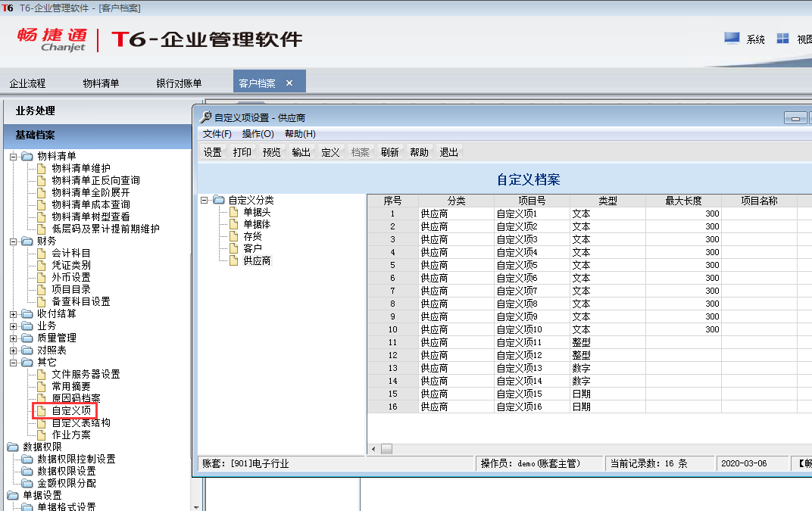This screenshot has width=812, height=511.
Task: Click the 客户 document icon in tree
Action: coord(233,248)
